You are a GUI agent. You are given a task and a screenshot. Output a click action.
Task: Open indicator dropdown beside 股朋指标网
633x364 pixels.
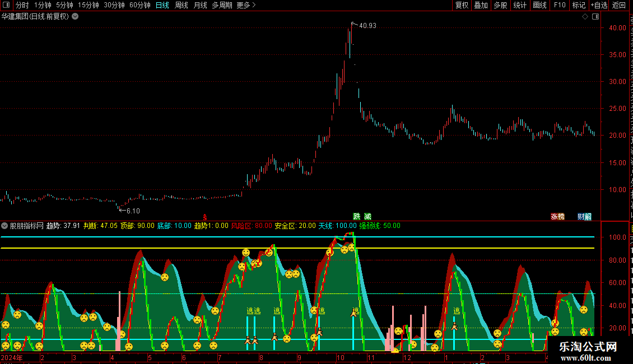pos(4,226)
